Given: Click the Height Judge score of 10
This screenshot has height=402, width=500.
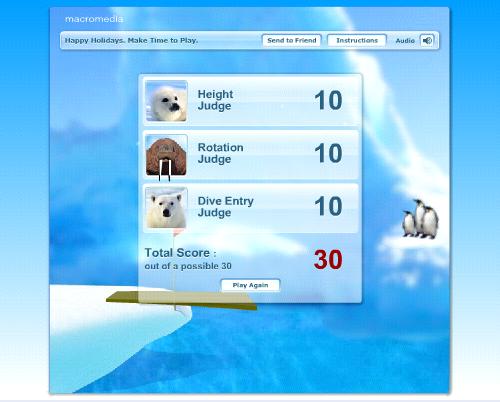Looking at the screenshot, I should 328,100.
